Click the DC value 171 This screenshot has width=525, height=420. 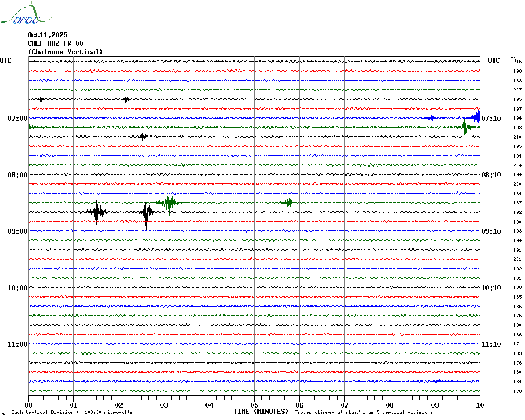[x=518, y=344]
